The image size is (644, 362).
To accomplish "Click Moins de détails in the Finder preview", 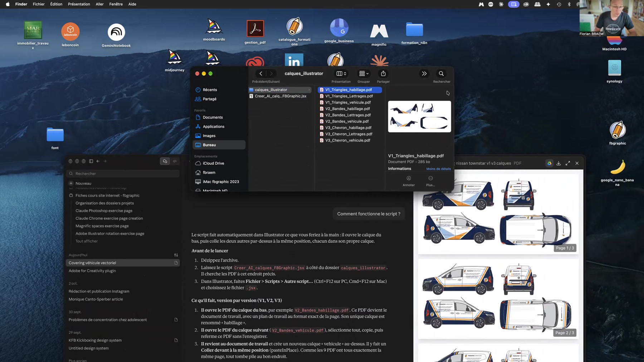I will click(438, 169).
